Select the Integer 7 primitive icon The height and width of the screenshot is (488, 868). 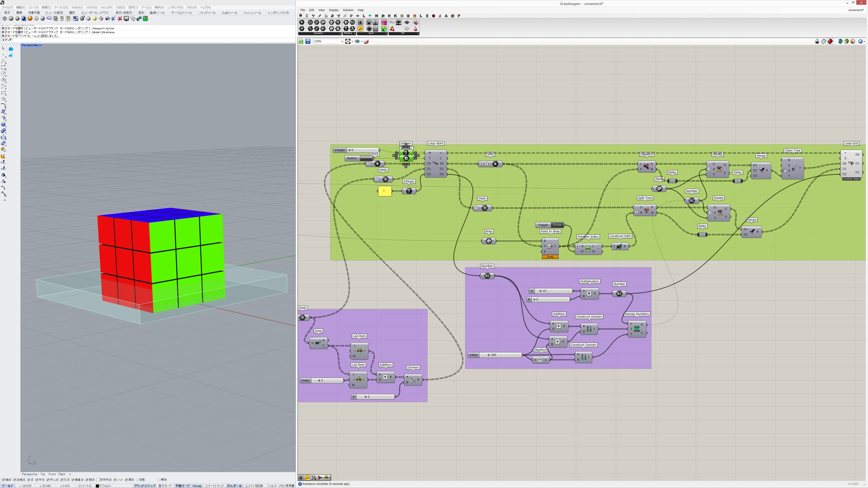click(x=346, y=29)
